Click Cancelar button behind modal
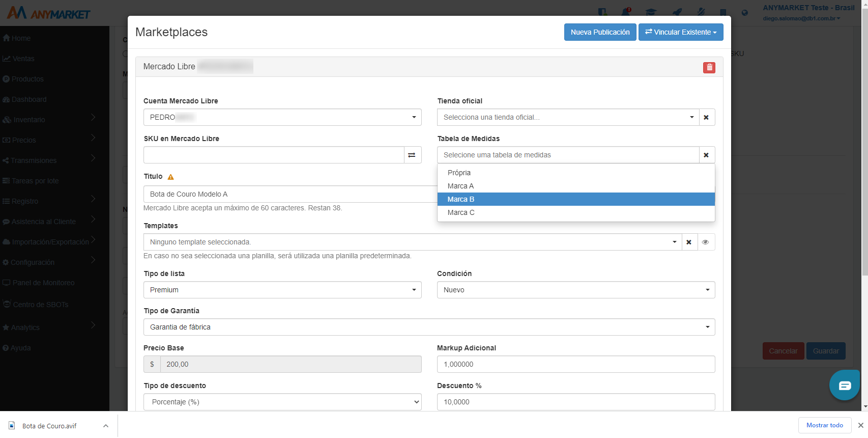Image resolution: width=868 pixels, height=438 pixels. pyautogui.click(x=783, y=351)
